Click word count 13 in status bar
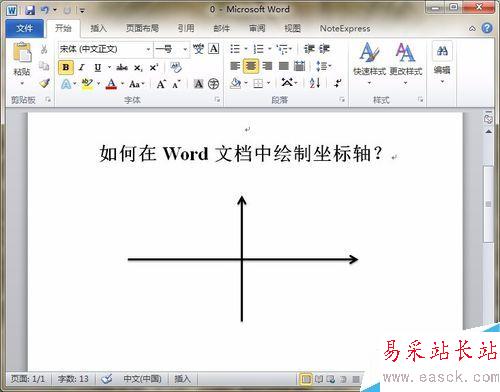This screenshot has height=392, width=500. pos(73,379)
